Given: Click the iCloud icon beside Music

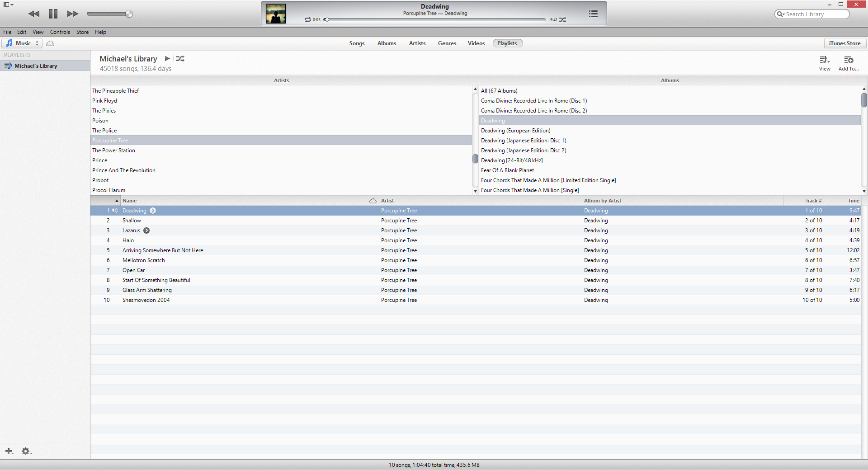Looking at the screenshot, I should 51,43.
